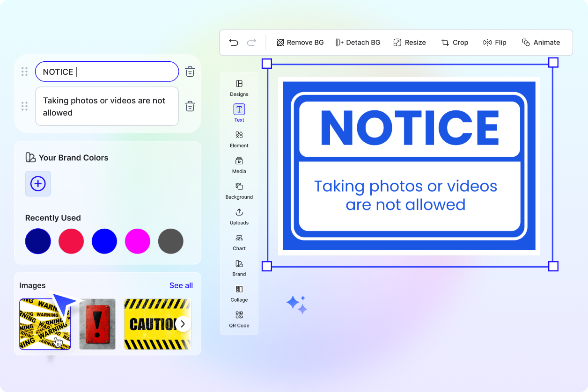Delete the 'Taking photos' text entry
Screen dimensions: 588x392
190,106
